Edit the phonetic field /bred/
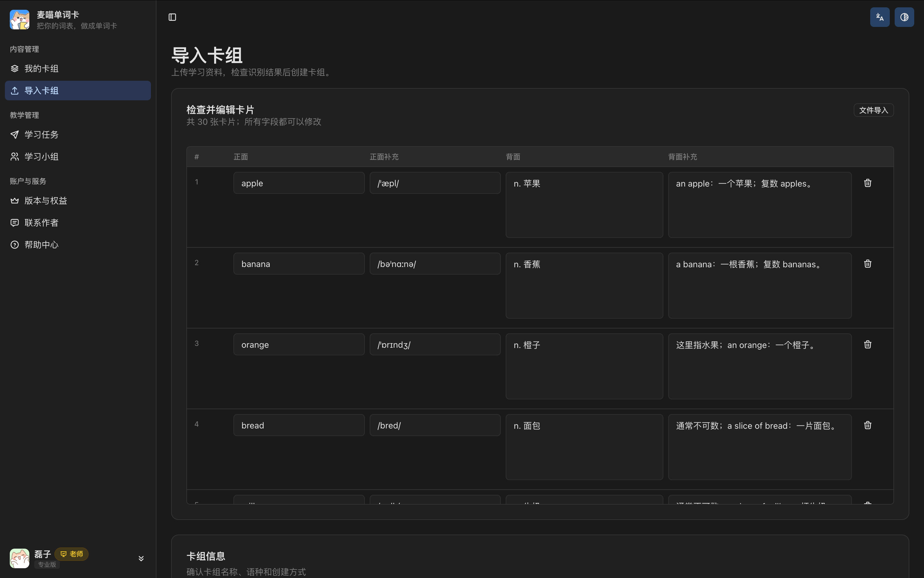The image size is (924, 578). point(435,425)
